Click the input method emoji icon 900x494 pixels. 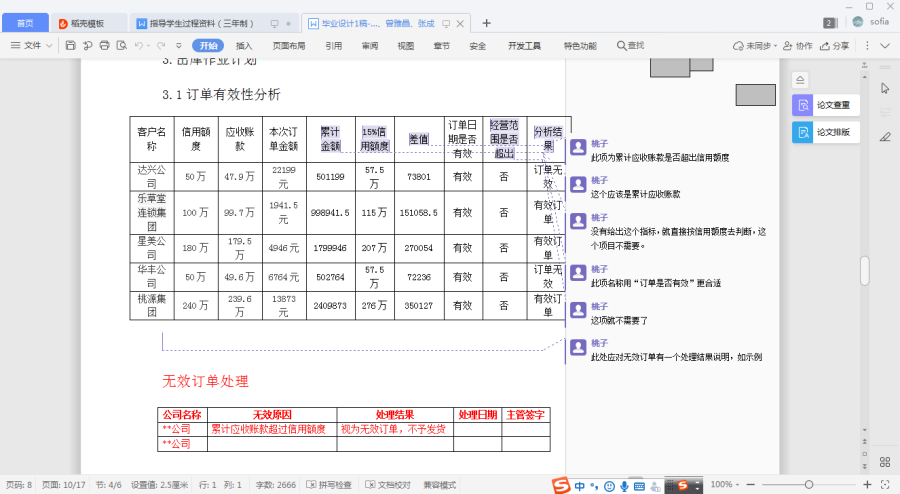609,486
